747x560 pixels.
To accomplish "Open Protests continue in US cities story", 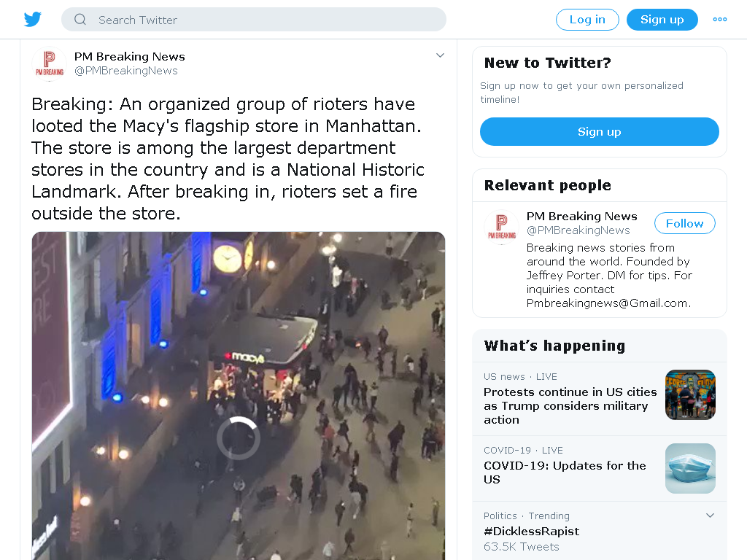I will (570, 405).
